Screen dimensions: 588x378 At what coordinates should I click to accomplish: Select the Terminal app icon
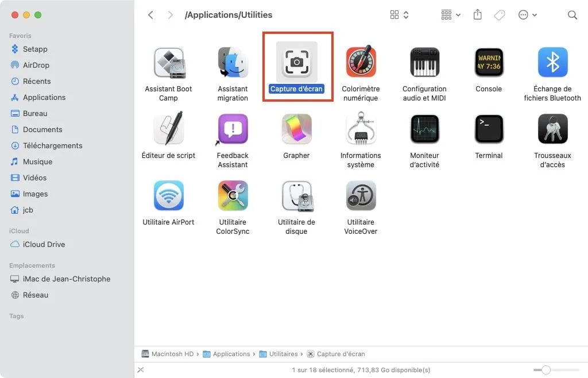point(489,129)
